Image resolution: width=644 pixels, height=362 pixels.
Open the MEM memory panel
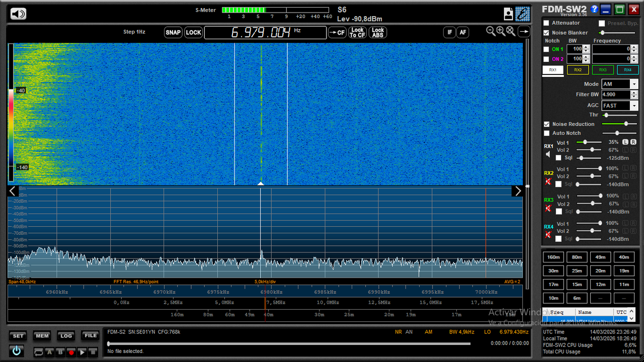[42, 336]
